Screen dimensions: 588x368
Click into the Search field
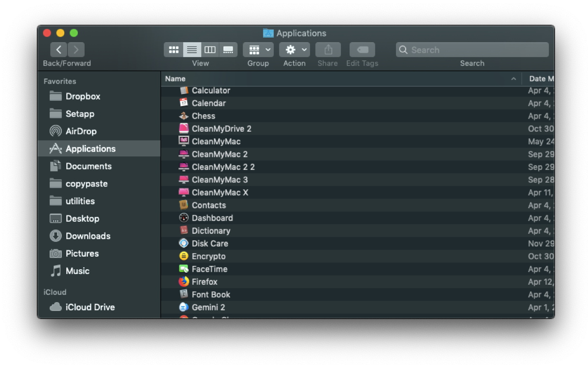(472, 50)
